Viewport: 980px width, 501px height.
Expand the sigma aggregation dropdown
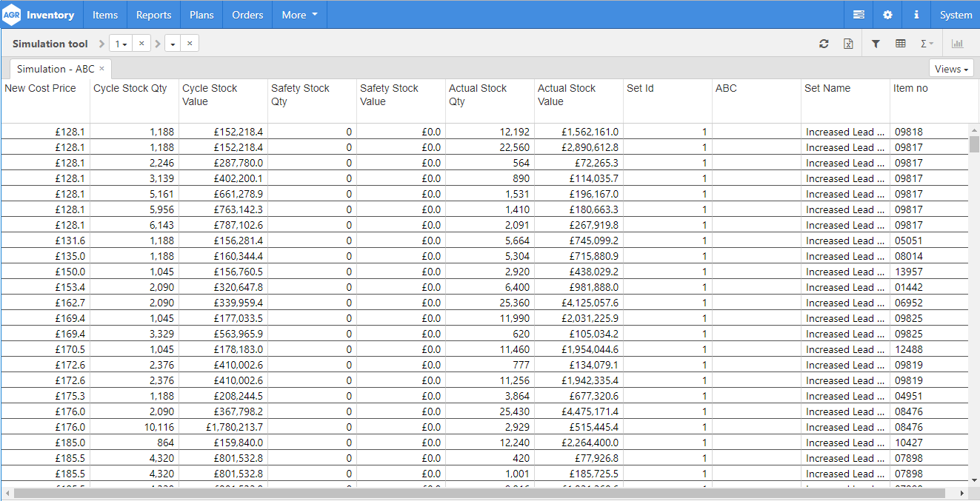point(927,44)
